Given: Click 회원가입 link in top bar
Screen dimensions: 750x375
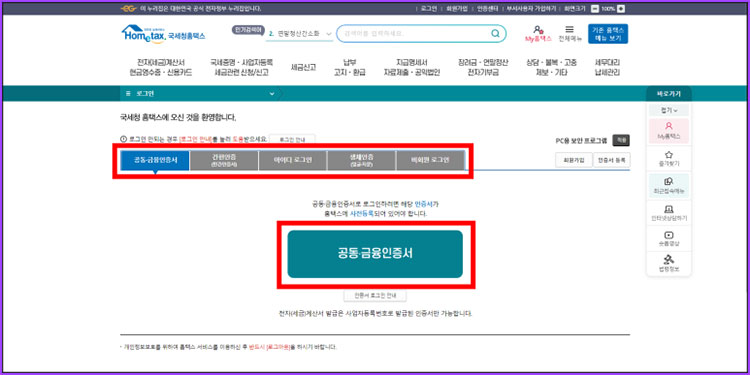Looking at the screenshot, I should [x=456, y=9].
